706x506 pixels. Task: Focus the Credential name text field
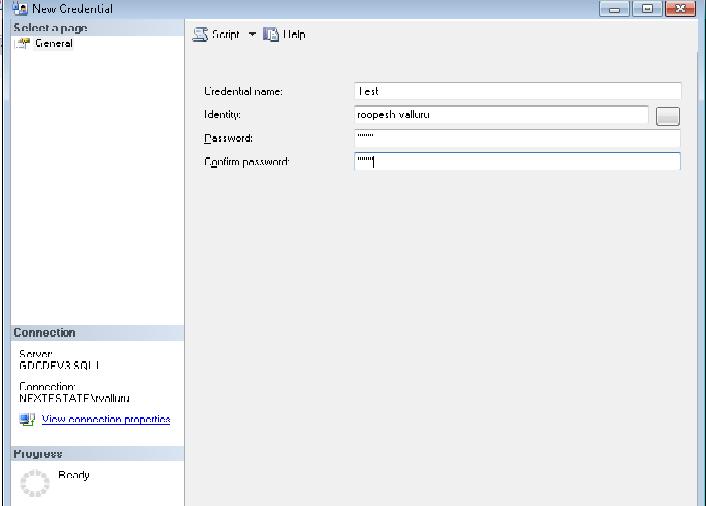[x=517, y=91]
